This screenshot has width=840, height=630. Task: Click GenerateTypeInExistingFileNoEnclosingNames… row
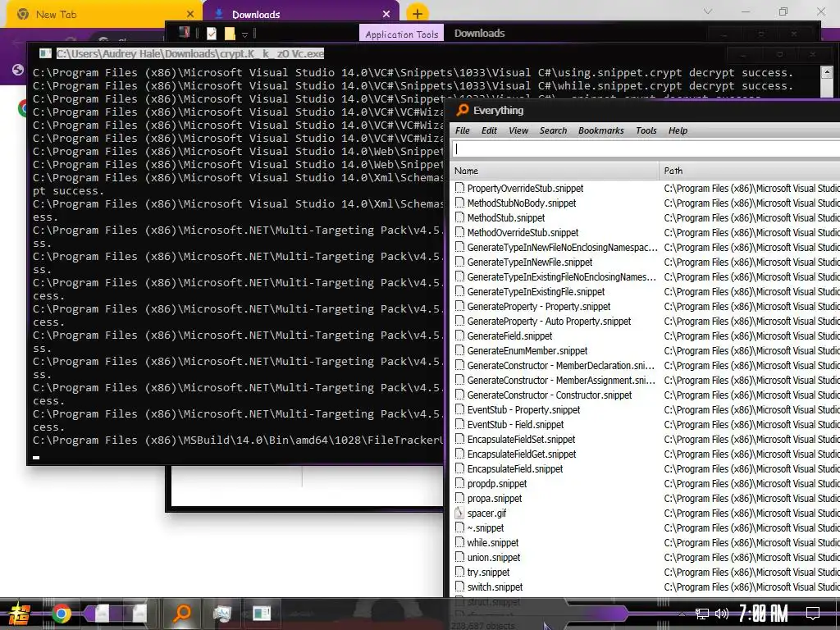[645, 277]
